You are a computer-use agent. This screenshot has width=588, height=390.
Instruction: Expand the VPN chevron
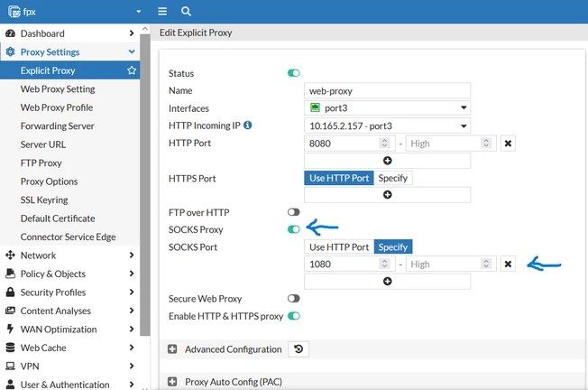point(132,366)
